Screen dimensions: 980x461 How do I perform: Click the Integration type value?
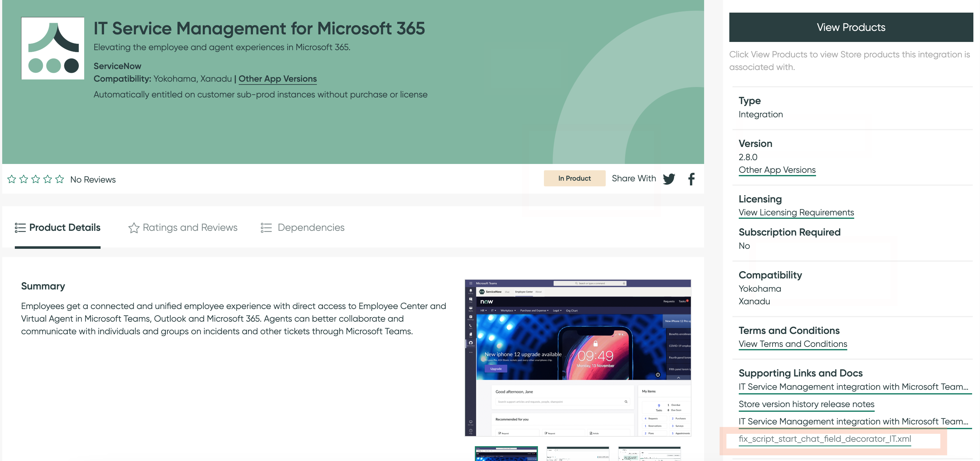[x=761, y=114]
